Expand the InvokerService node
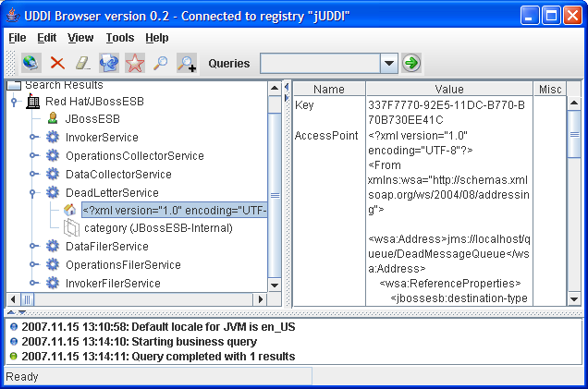Image resolution: width=588 pixels, height=389 pixels. (x=33, y=137)
